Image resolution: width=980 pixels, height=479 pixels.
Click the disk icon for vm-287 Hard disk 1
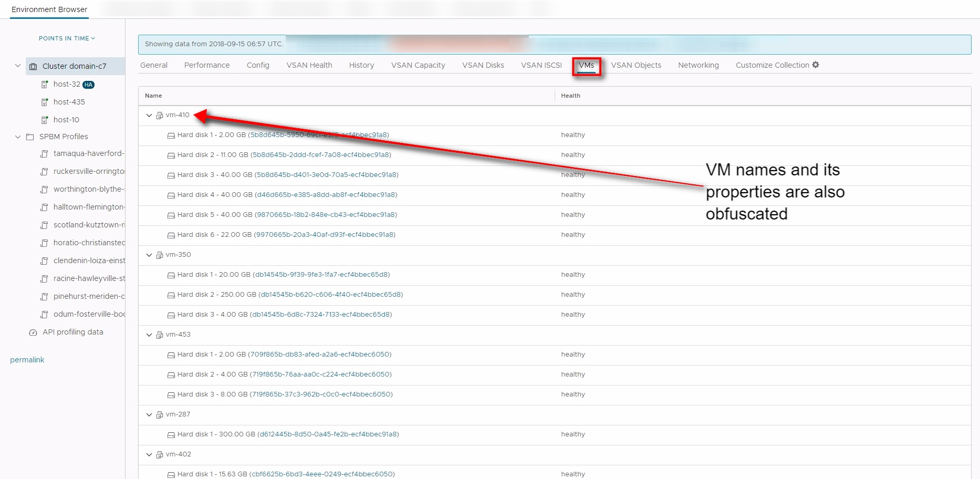[x=171, y=435]
